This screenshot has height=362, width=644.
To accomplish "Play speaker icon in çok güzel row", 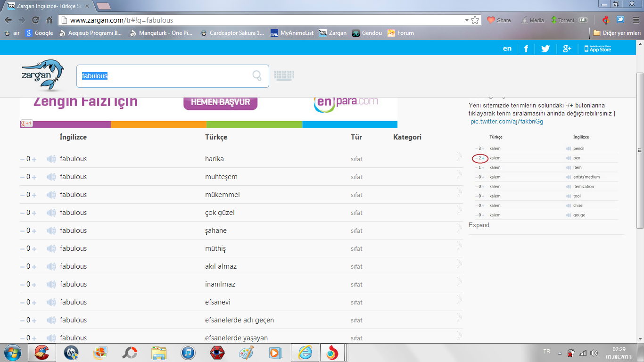I will click(x=51, y=213).
